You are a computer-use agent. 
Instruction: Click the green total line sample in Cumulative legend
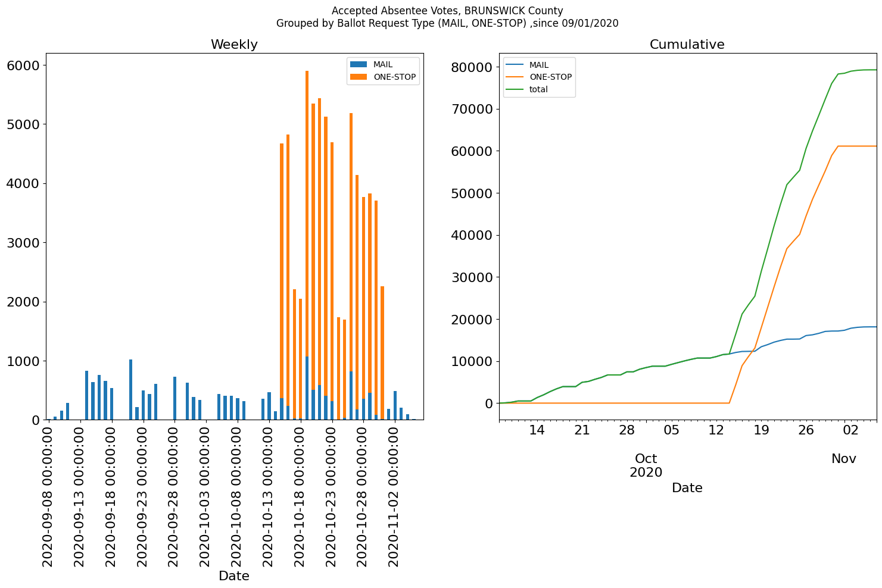(516, 89)
